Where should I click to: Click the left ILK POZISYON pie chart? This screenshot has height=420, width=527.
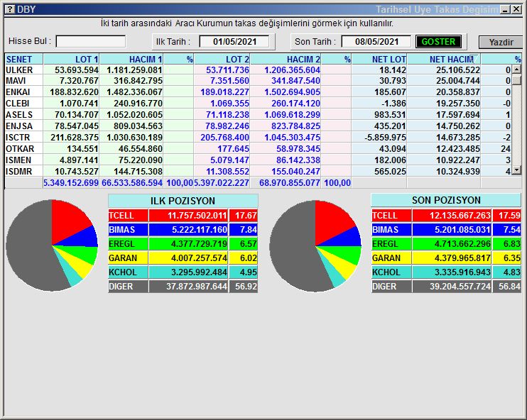[x=52, y=245]
